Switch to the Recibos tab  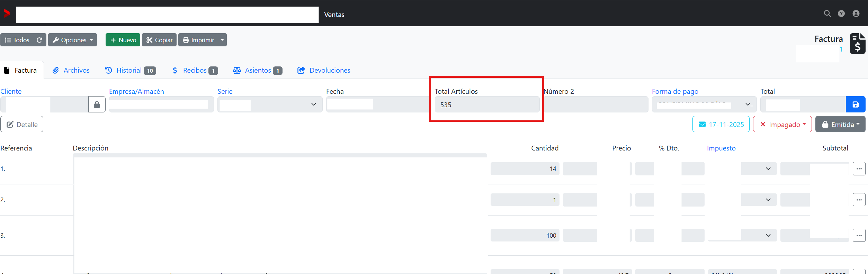click(x=195, y=71)
